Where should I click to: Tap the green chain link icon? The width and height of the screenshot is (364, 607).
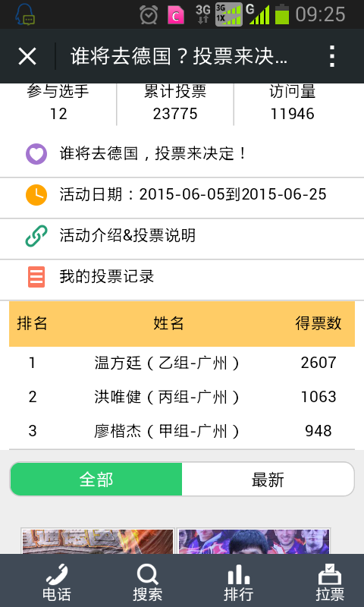point(36,236)
